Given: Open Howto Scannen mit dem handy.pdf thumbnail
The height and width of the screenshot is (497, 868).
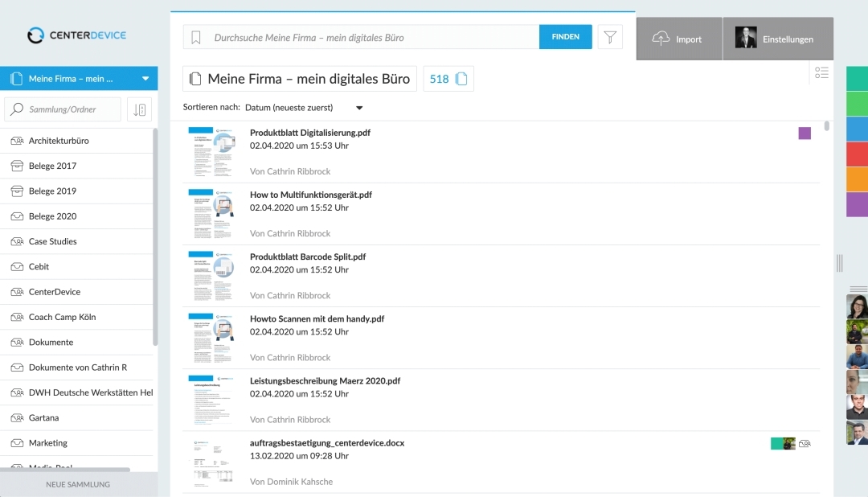Looking at the screenshot, I should [x=212, y=338].
